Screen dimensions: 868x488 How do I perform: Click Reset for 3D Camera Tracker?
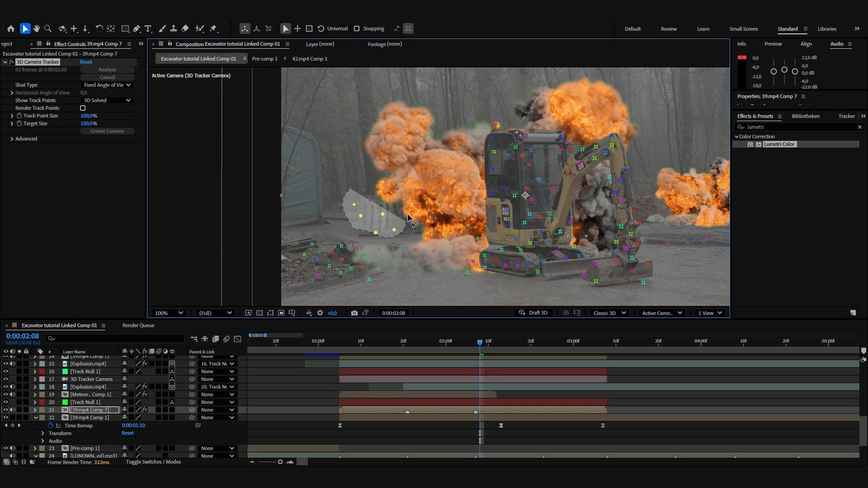(86, 62)
